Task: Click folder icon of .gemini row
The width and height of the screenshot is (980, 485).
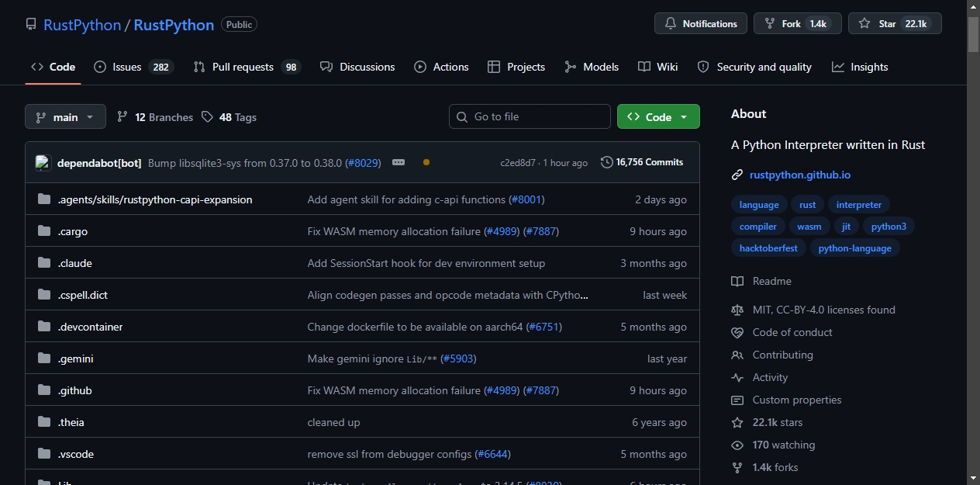Action: [44, 359]
